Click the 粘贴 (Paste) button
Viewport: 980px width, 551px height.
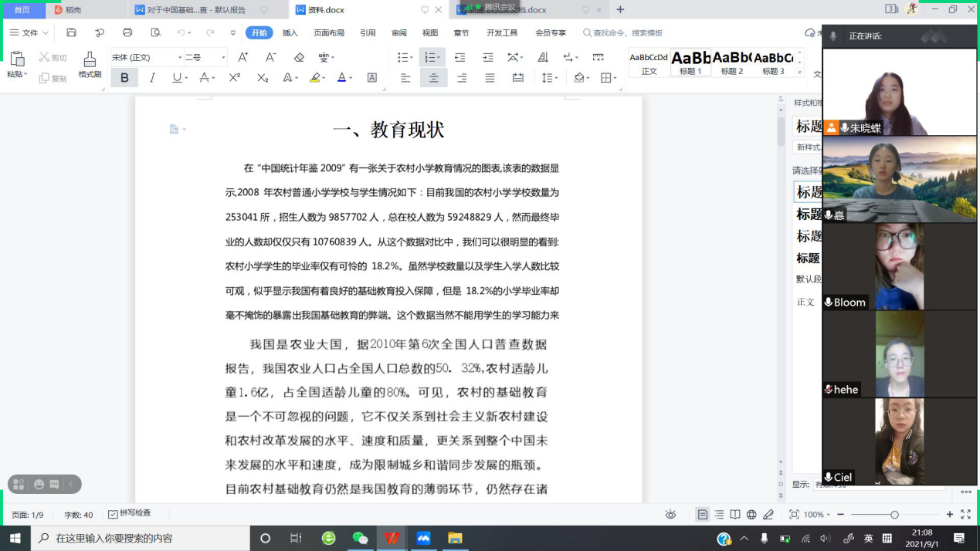16,62
